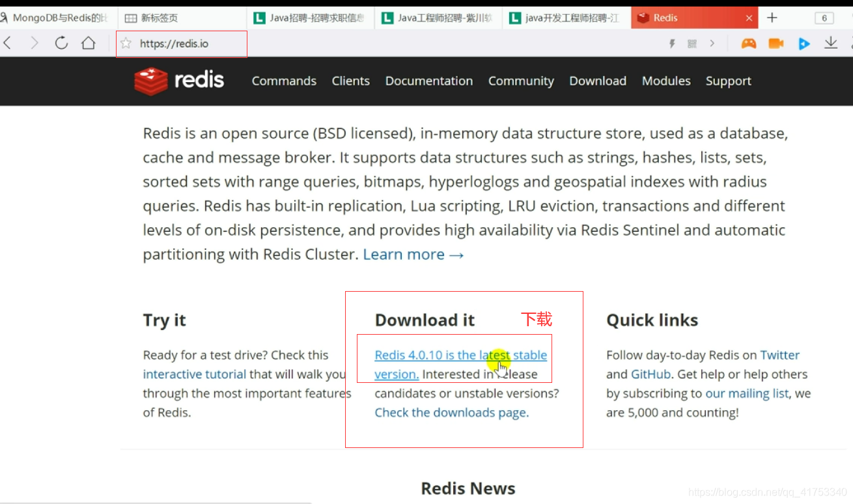The height and width of the screenshot is (504, 853).
Task: Switch to MongoDB与Redis tab
Action: (59, 18)
